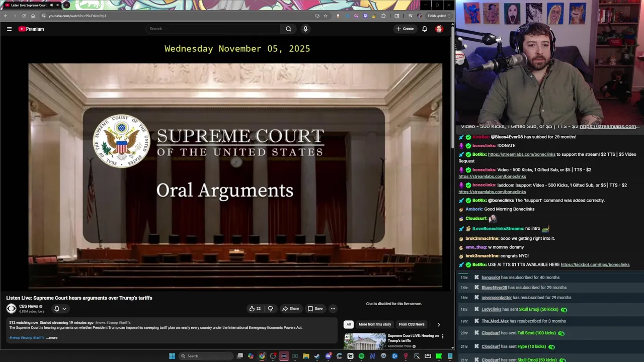This screenshot has height=362, width=644.
Task: Open more actions ellipsis under video
Action: pos(333,309)
